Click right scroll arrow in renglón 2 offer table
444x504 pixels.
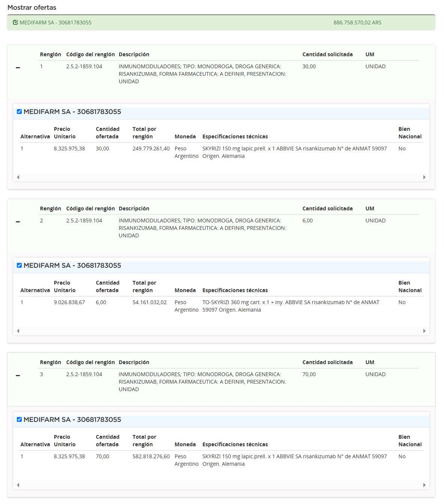424,331
